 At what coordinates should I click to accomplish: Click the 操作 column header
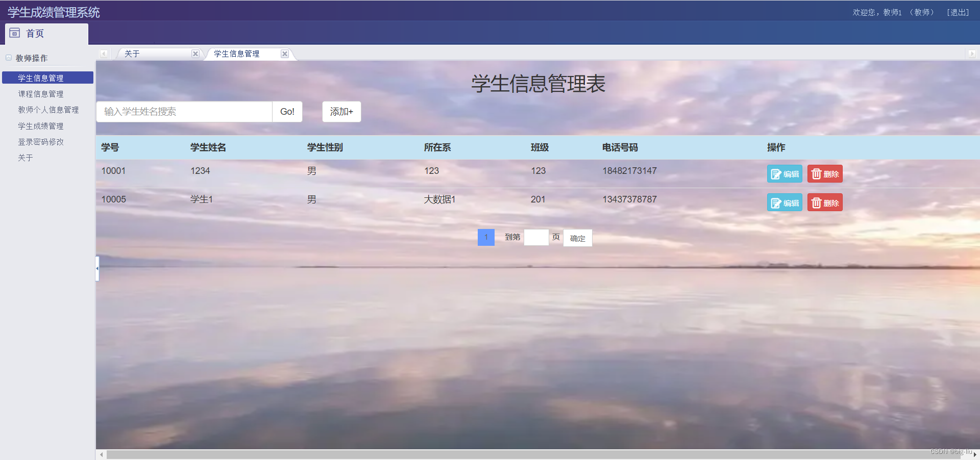pyautogui.click(x=776, y=147)
